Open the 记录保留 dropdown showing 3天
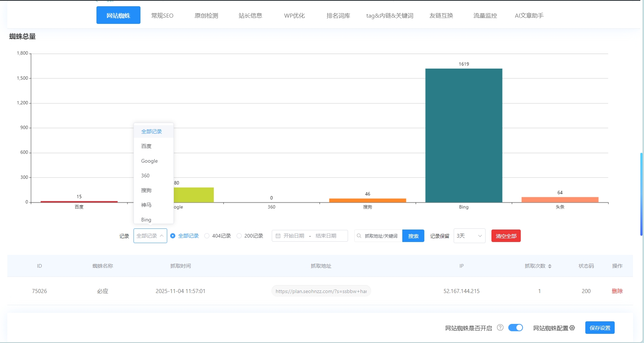Screen dimensions: 644x343 tap(469, 236)
